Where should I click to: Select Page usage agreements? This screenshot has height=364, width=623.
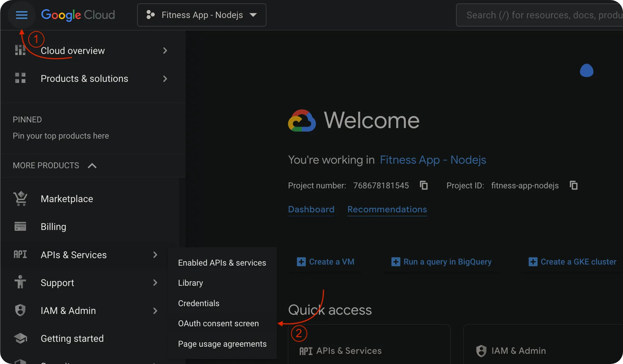click(222, 344)
